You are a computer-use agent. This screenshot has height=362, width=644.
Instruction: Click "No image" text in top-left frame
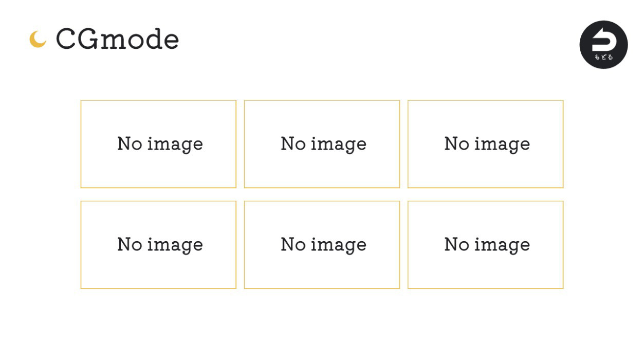pyautogui.click(x=160, y=144)
